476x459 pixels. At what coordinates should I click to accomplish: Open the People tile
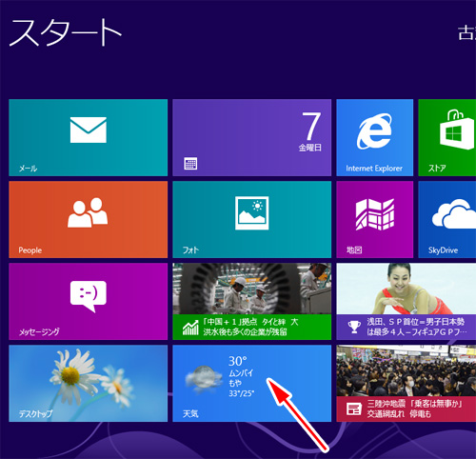point(89,219)
